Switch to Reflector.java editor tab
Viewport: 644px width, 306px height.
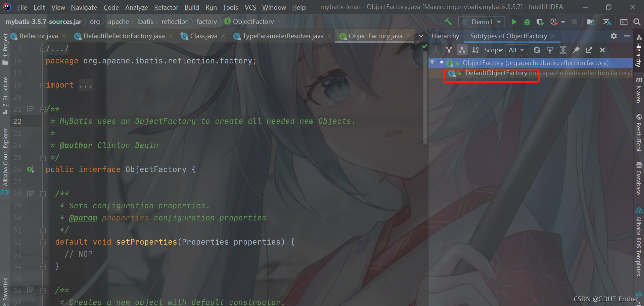(x=39, y=36)
